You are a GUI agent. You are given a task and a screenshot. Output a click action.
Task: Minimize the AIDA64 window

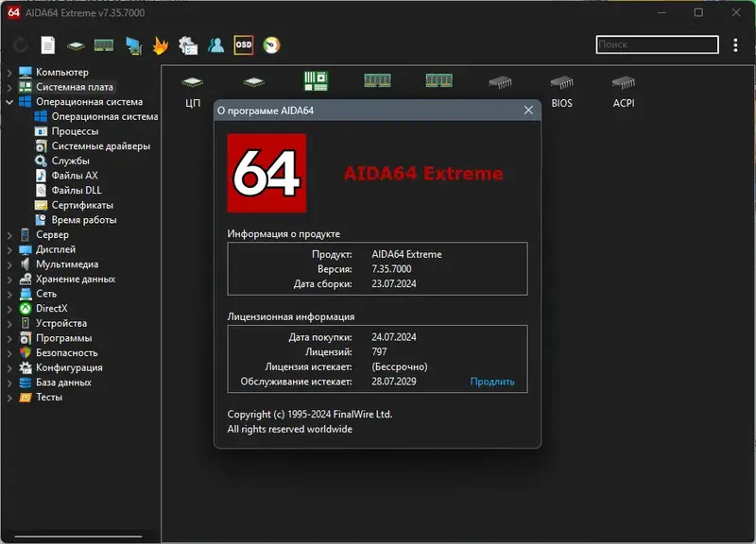click(661, 12)
